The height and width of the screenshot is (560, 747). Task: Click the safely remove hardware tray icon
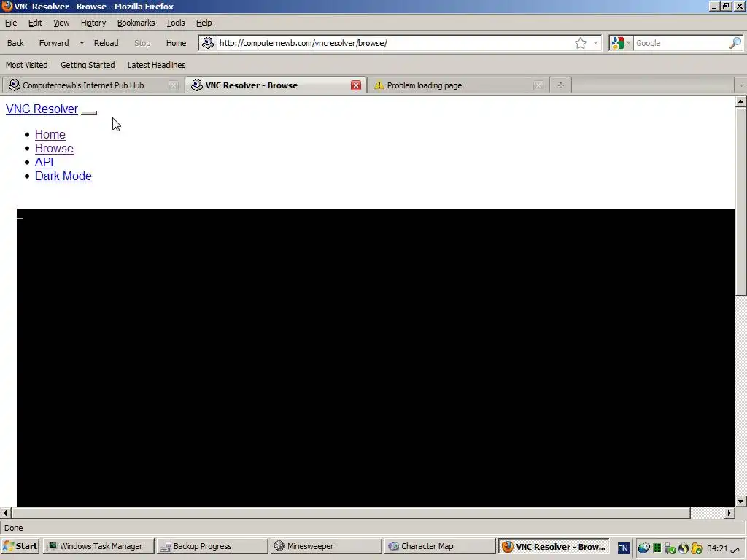coord(670,548)
